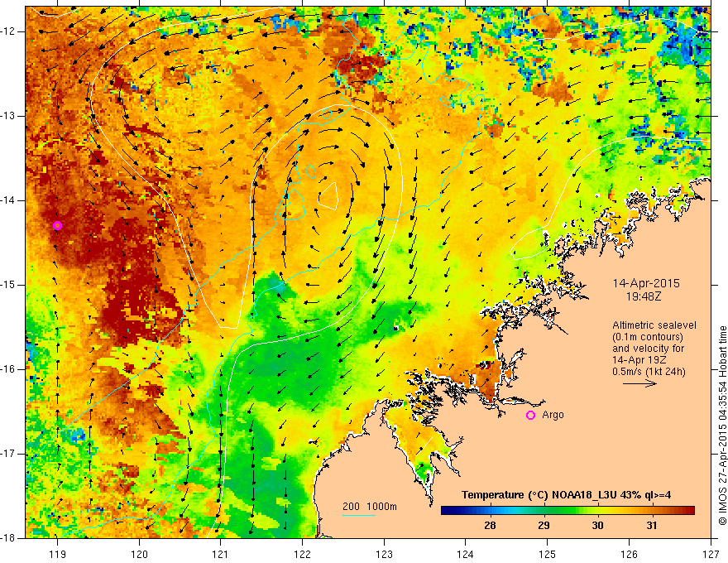This screenshot has height=563, width=728.
Task: Click the colorbar tick label '30'
Action: (x=597, y=526)
